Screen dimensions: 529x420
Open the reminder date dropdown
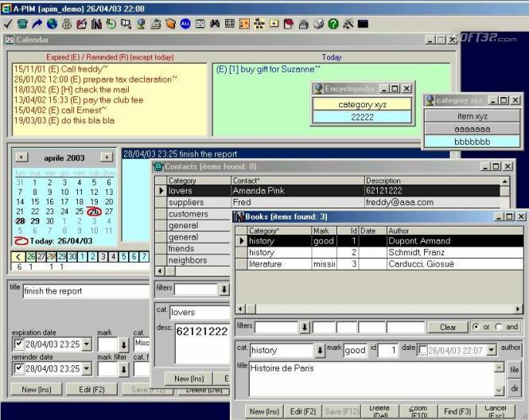pos(87,368)
